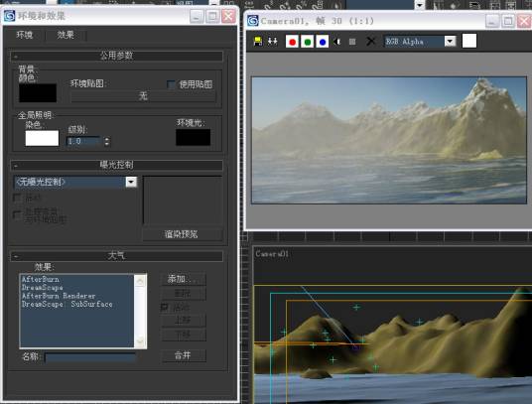This screenshot has width=532, height=404.
Task: Toggle the green channel button
Action: [308, 42]
